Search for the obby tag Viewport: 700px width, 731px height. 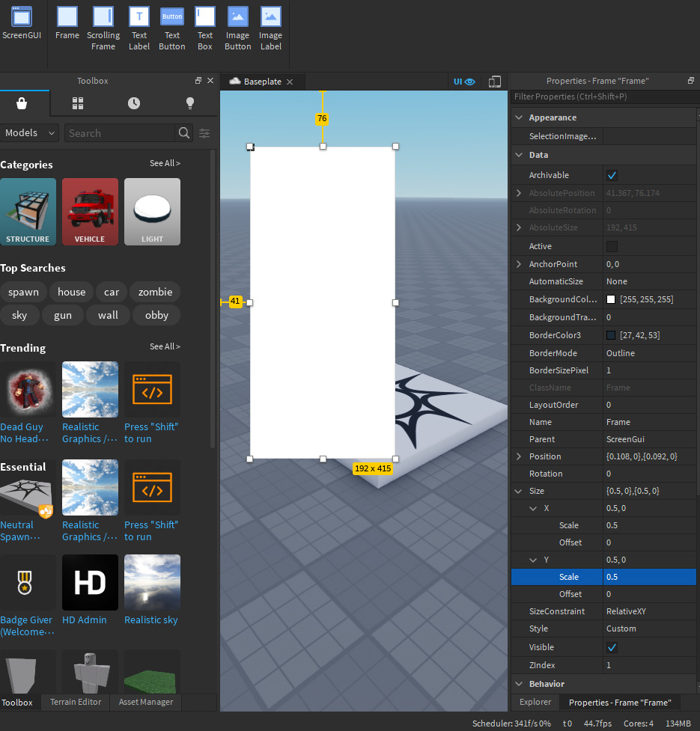[156, 316]
